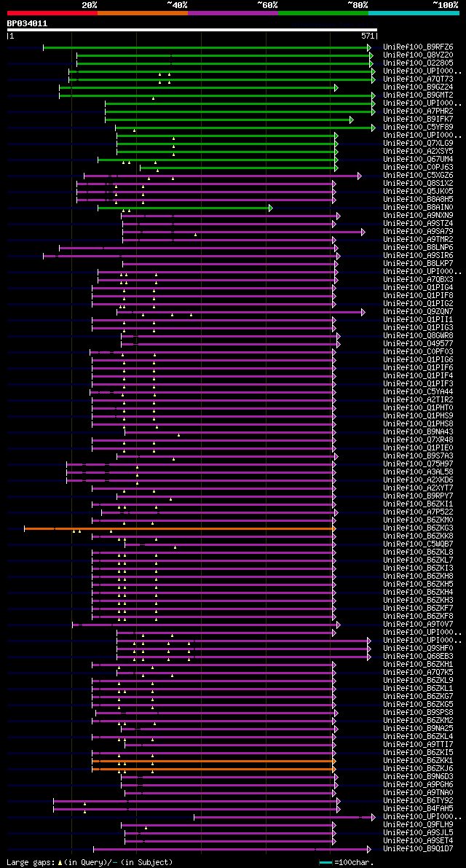Click the purple ~60% legend segment
The height and width of the screenshot is (868, 466).
coord(233,12)
